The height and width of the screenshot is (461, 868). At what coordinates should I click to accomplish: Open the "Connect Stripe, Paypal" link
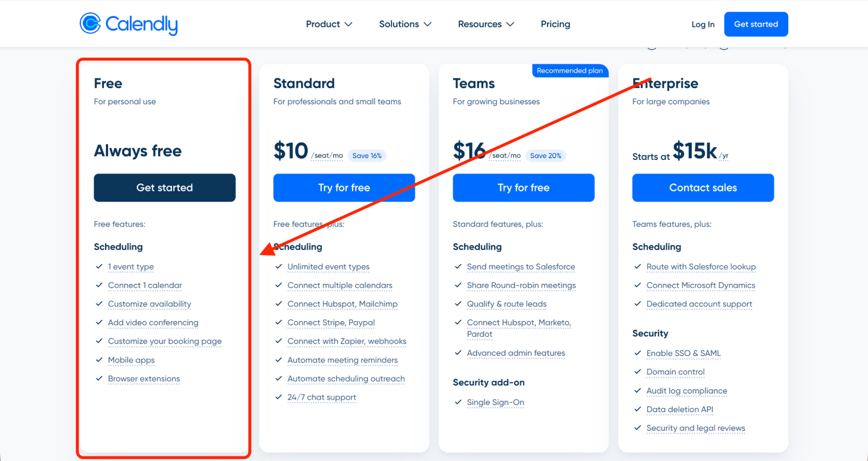pyautogui.click(x=331, y=323)
